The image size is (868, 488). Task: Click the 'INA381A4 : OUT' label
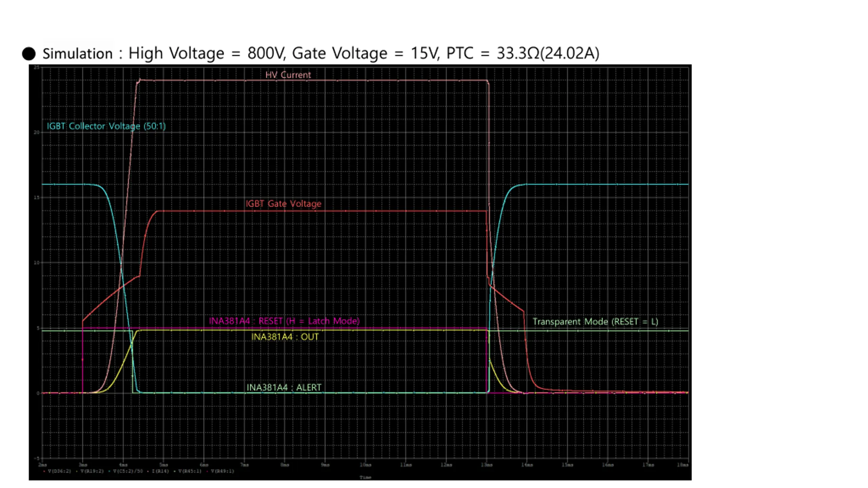point(285,337)
